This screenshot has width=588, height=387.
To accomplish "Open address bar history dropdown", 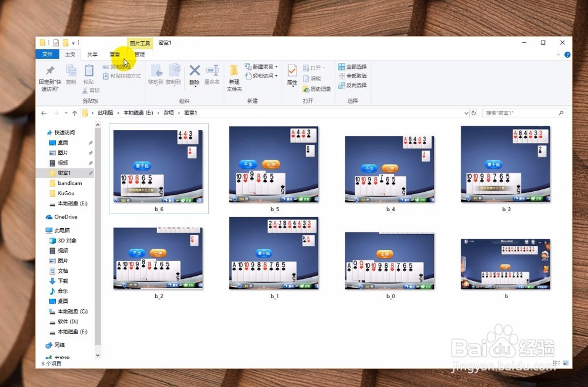I will coord(466,113).
